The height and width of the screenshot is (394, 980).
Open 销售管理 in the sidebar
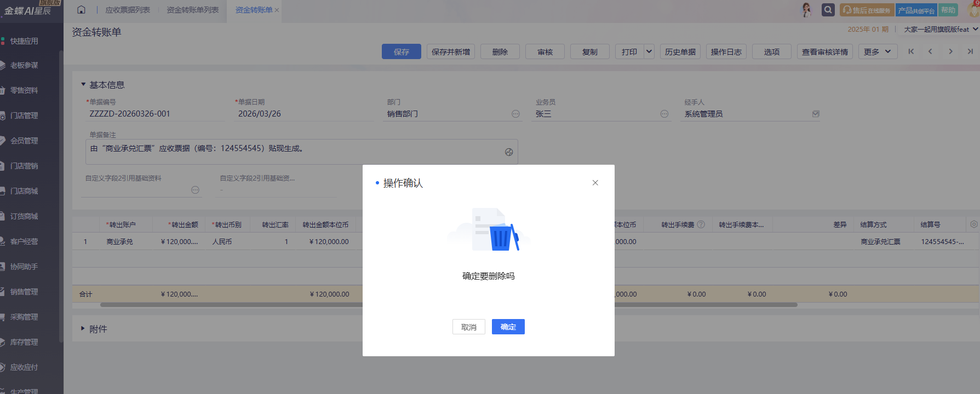pos(24,292)
